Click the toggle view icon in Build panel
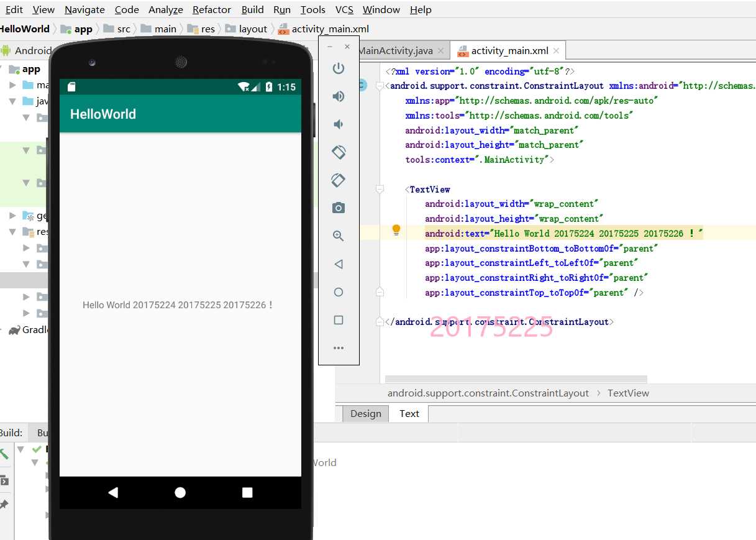This screenshot has height=540, width=756. tap(4, 480)
